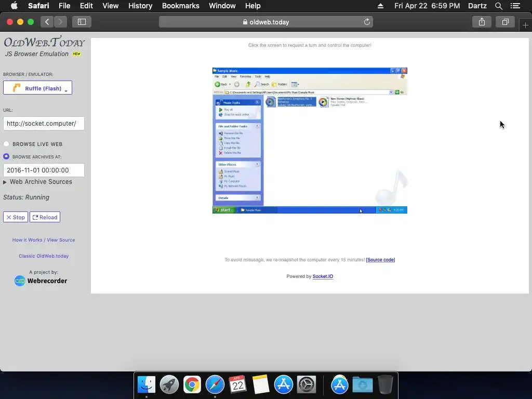Select the Beethoven's Symphony file icon
532x399 pixels.
coord(270,102)
